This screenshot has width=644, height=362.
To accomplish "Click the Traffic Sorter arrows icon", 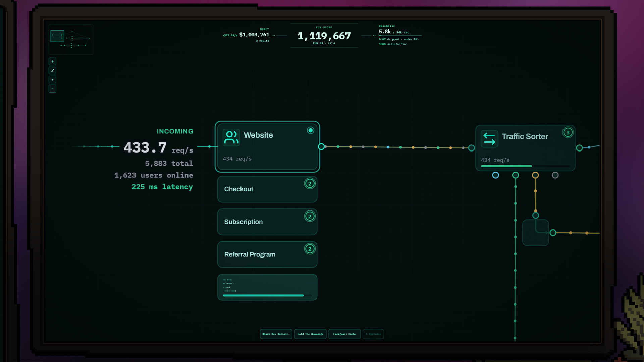I will 489,139.
